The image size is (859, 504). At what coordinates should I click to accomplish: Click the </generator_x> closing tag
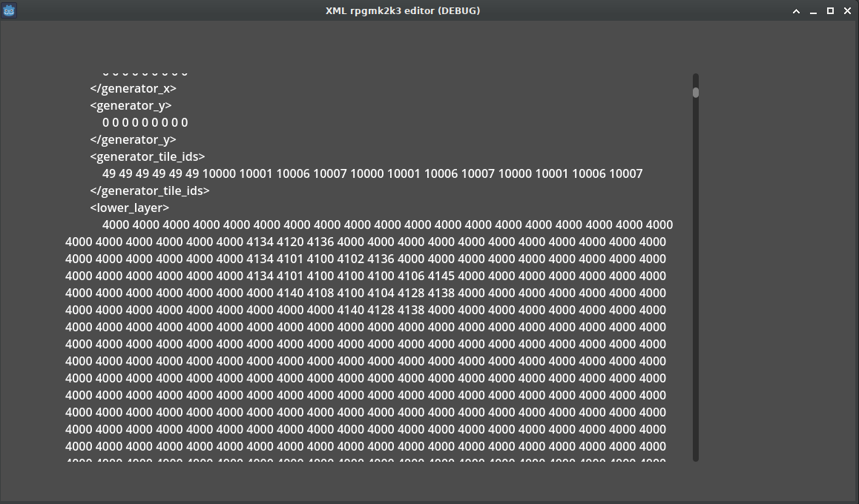coord(133,88)
